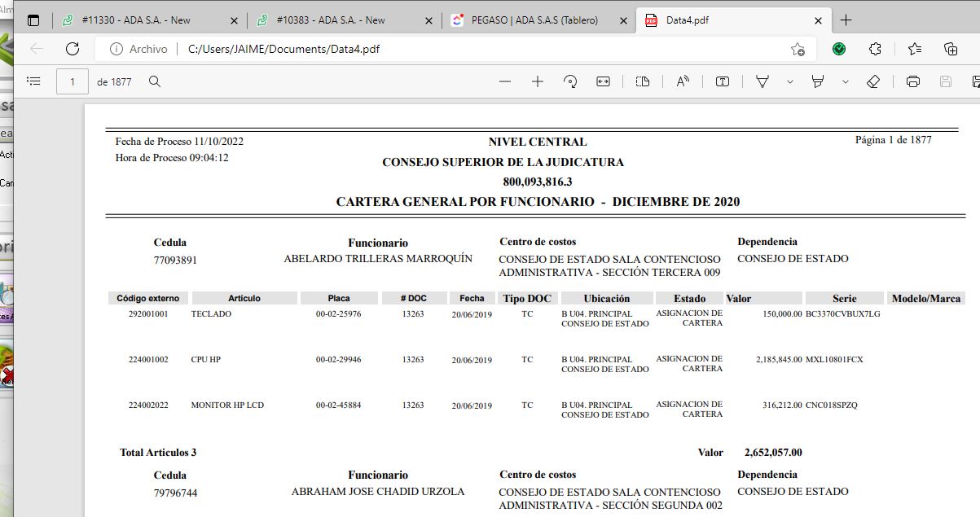
Task: Click the fit to width icon
Action: click(603, 81)
